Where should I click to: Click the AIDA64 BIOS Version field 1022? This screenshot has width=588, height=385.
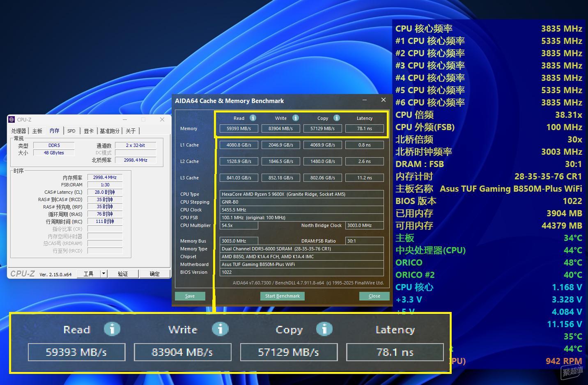(x=302, y=272)
